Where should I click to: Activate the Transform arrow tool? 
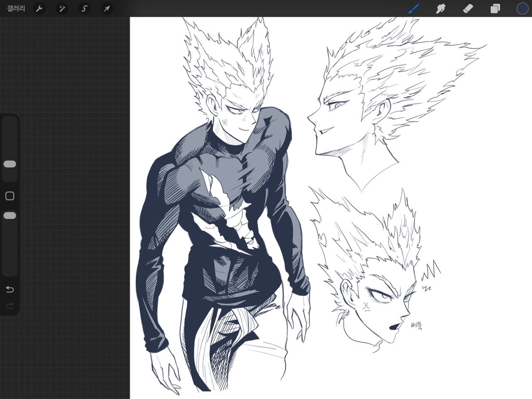(x=107, y=8)
